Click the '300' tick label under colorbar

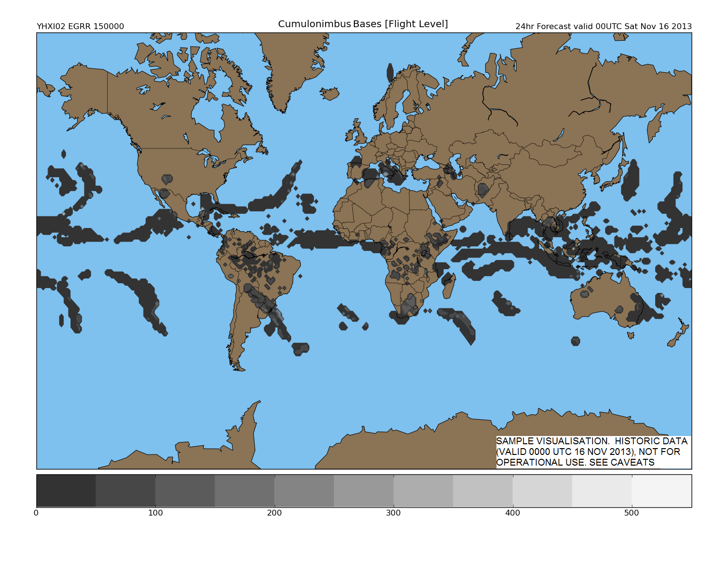pyautogui.click(x=393, y=513)
